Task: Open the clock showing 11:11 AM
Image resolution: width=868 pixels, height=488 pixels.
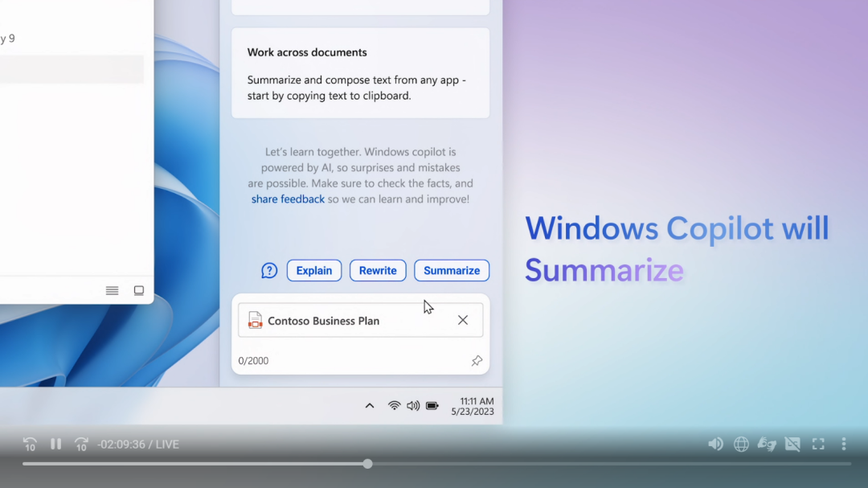Action: [x=477, y=401]
